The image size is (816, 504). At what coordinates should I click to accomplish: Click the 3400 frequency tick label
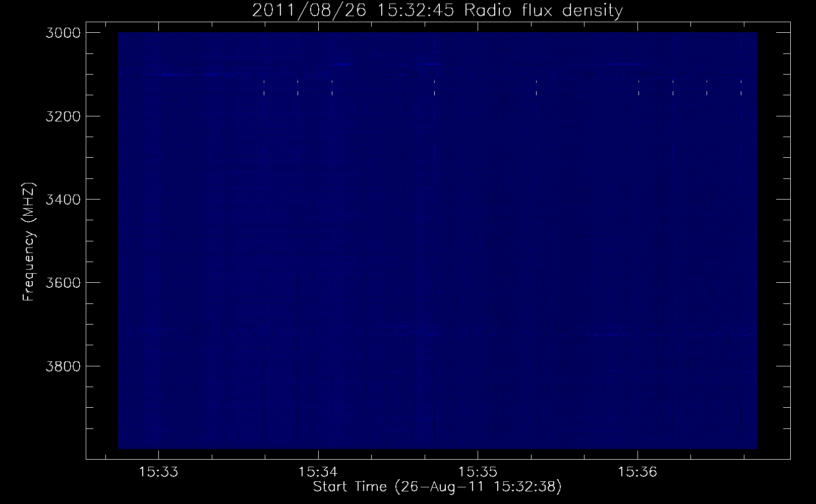63,200
